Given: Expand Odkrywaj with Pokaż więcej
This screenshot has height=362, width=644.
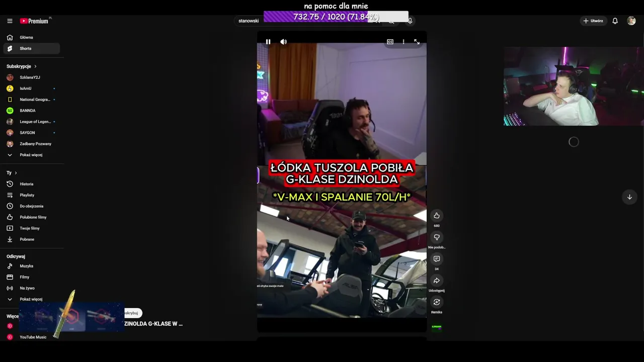Looking at the screenshot, I should click(31, 299).
